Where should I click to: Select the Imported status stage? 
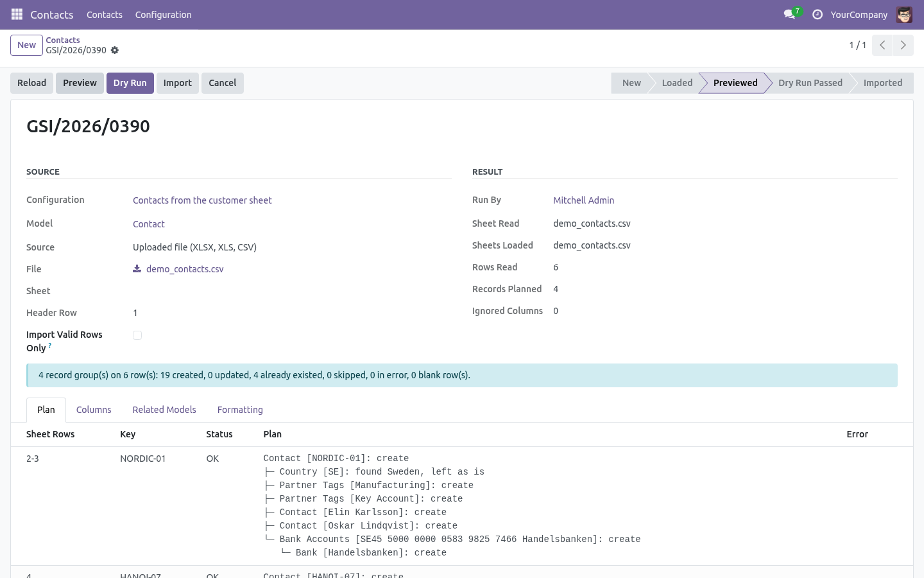click(883, 83)
